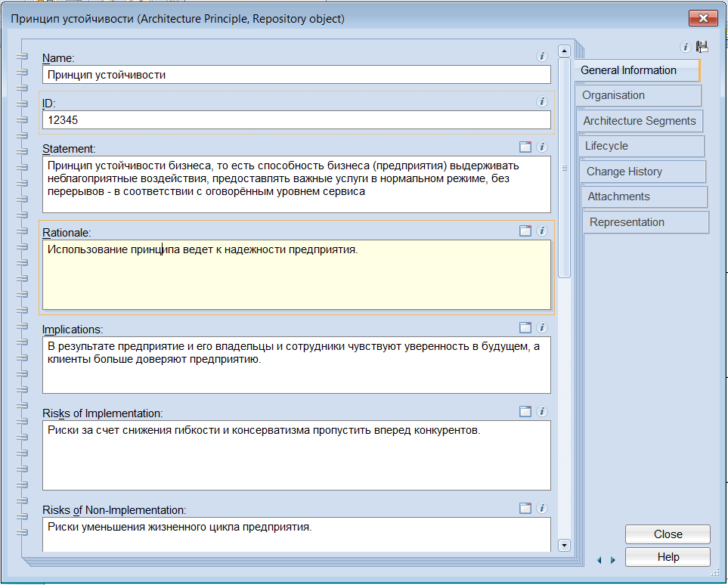Click into Risks of Implementation text area
The height and width of the screenshot is (585, 728).
296,456
